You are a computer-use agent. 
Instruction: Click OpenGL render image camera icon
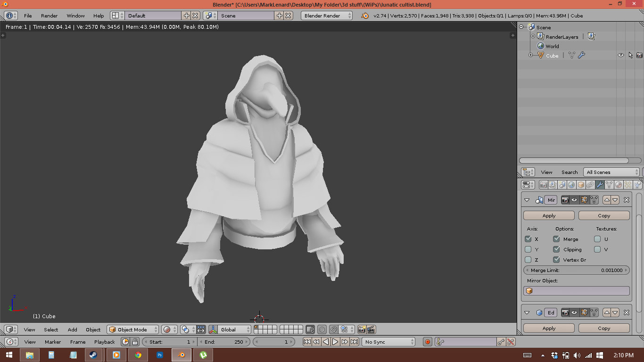click(362, 329)
